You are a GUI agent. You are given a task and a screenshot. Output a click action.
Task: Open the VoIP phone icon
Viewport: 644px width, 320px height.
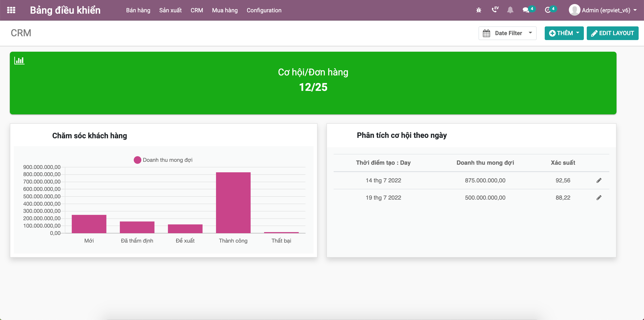click(494, 10)
